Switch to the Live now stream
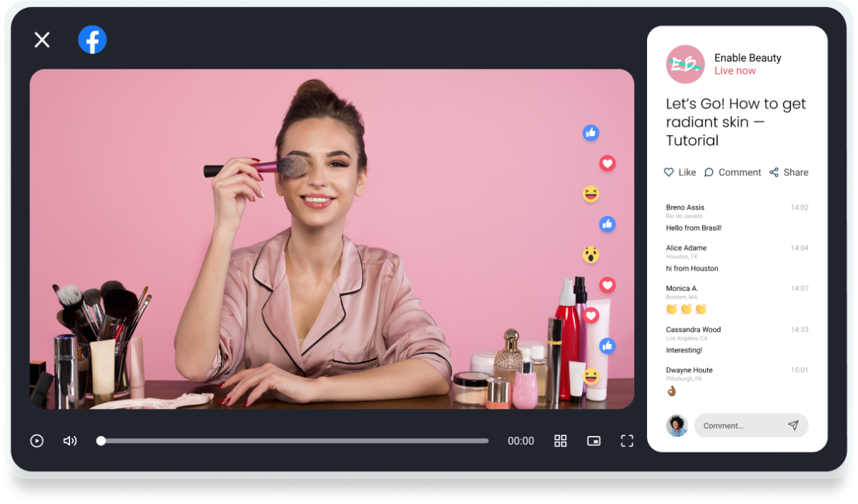The width and height of the screenshot is (858, 504). point(735,70)
